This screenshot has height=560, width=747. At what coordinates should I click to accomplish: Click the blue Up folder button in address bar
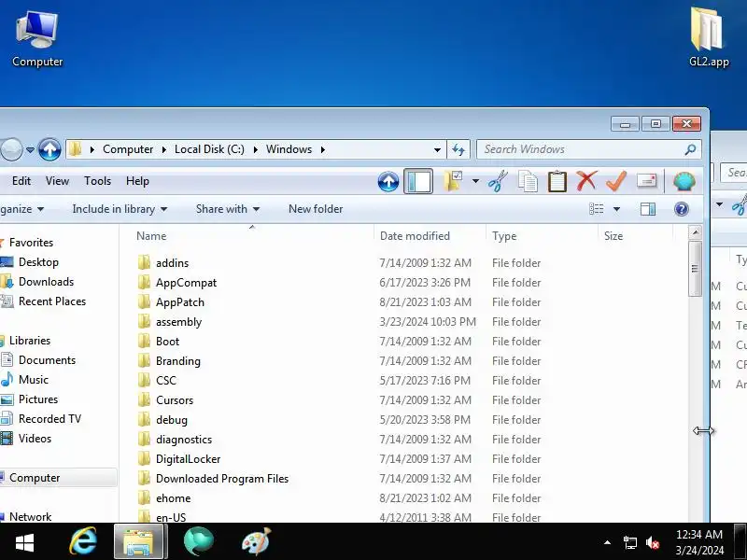(49, 149)
